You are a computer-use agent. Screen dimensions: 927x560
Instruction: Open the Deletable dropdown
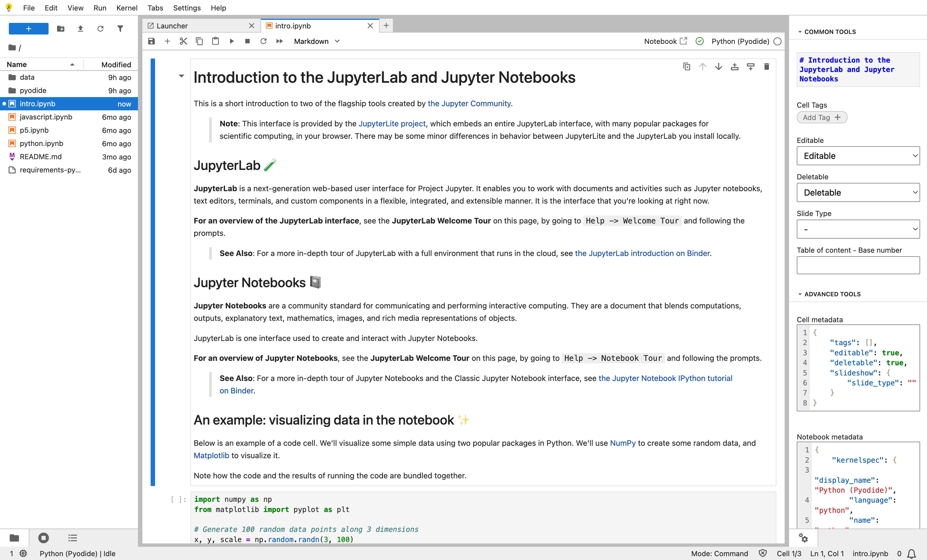coord(858,193)
